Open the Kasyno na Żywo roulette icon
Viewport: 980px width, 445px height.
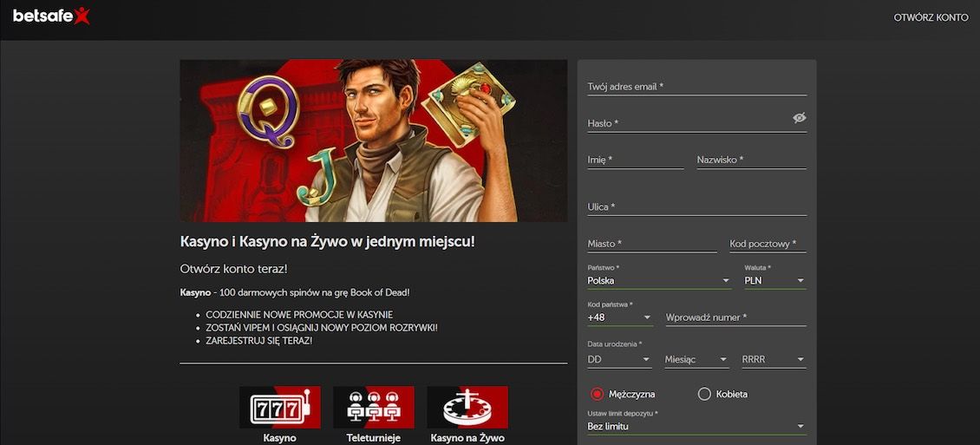point(467,408)
